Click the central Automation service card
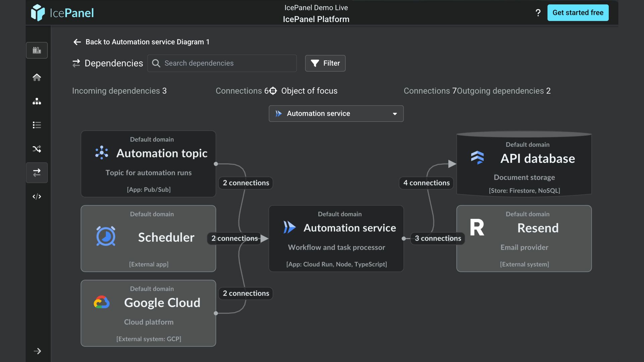The width and height of the screenshot is (644, 362). (336, 239)
